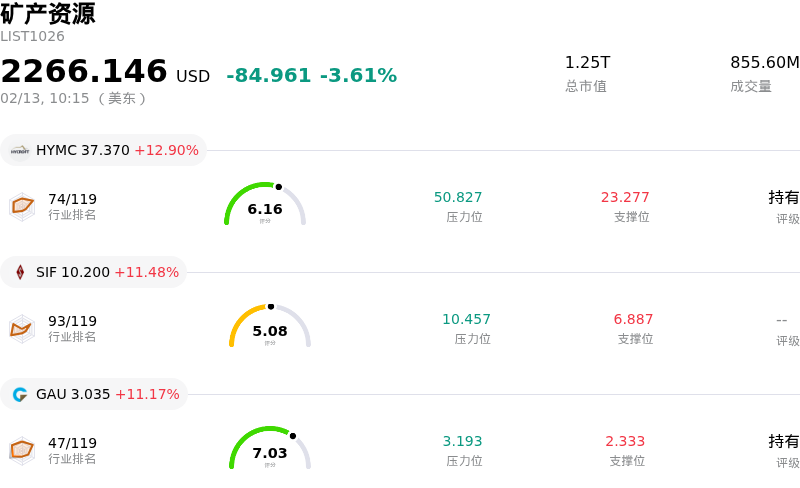Open HYMC radar chart icon

pyautogui.click(x=22, y=206)
